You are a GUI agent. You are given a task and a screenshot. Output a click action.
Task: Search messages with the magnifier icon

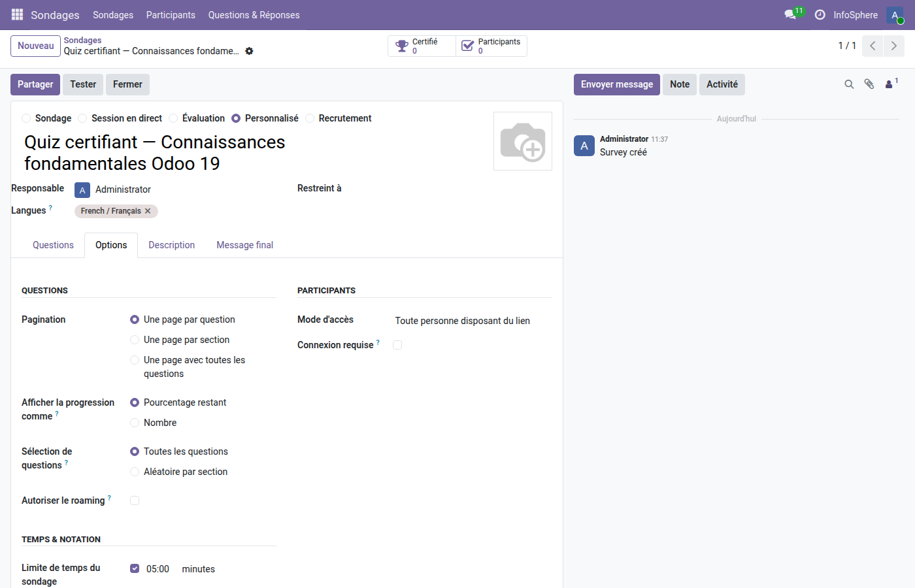(x=849, y=84)
